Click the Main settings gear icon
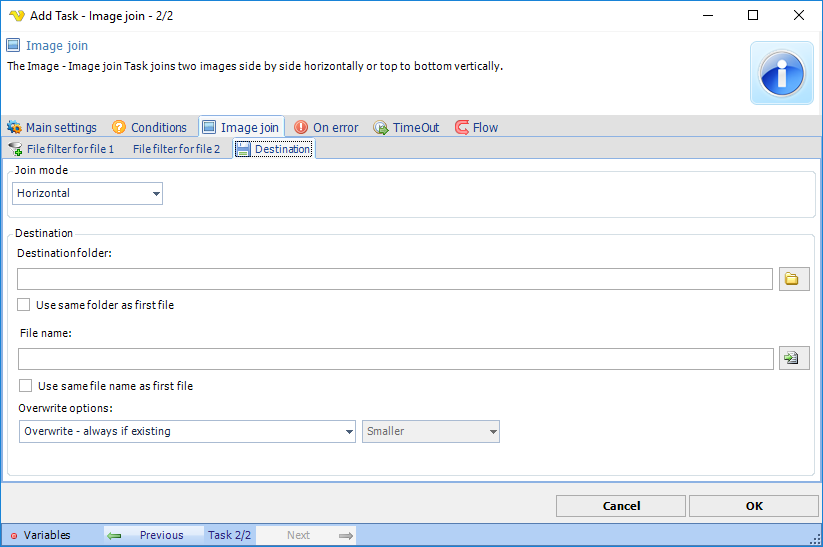This screenshot has height=547, width=823. pyautogui.click(x=14, y=128)
